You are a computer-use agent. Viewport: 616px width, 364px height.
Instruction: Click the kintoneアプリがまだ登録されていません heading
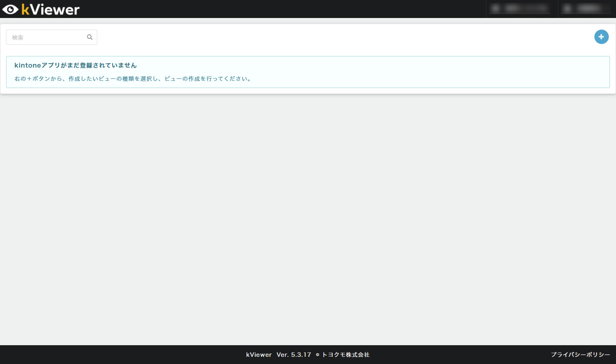click(76, 65)
